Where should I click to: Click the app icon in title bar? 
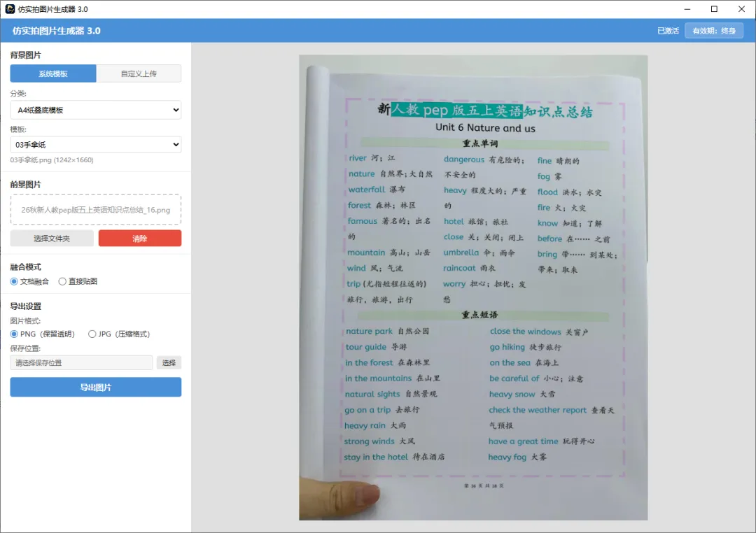point(10,8)
